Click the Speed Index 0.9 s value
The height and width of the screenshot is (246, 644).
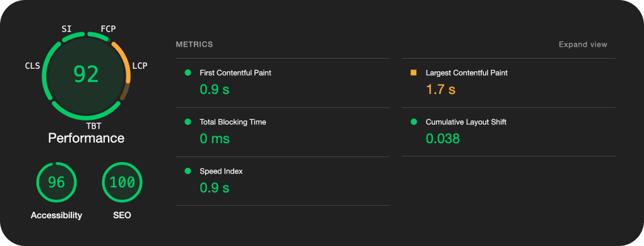pyautogui.click(x=215, y=188)
